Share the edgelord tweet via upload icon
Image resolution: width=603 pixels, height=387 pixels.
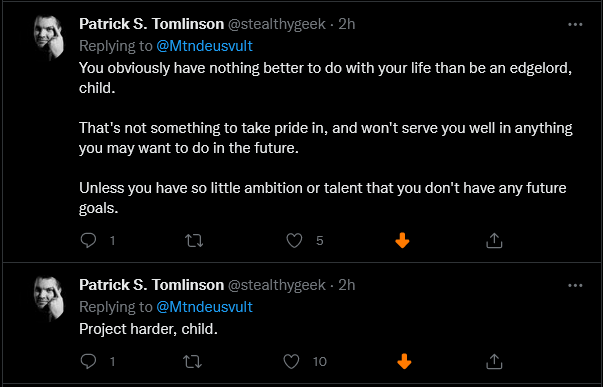pos(494,240)
